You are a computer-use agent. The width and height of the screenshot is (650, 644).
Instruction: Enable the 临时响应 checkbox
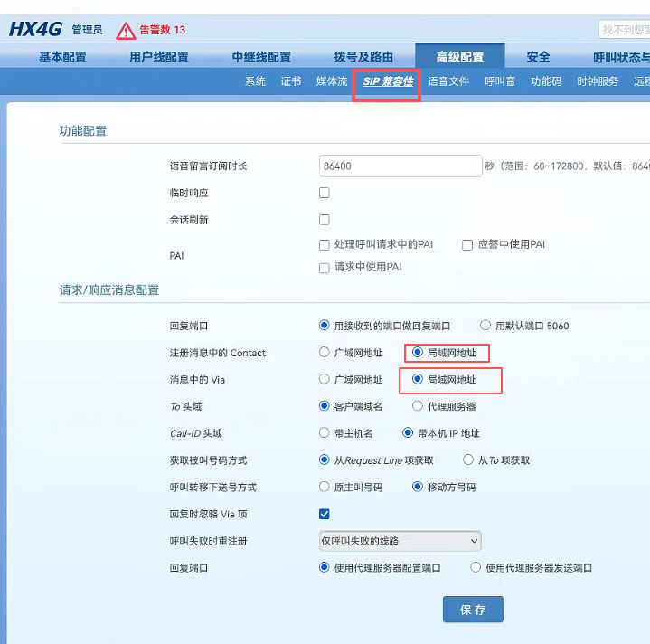325,193
